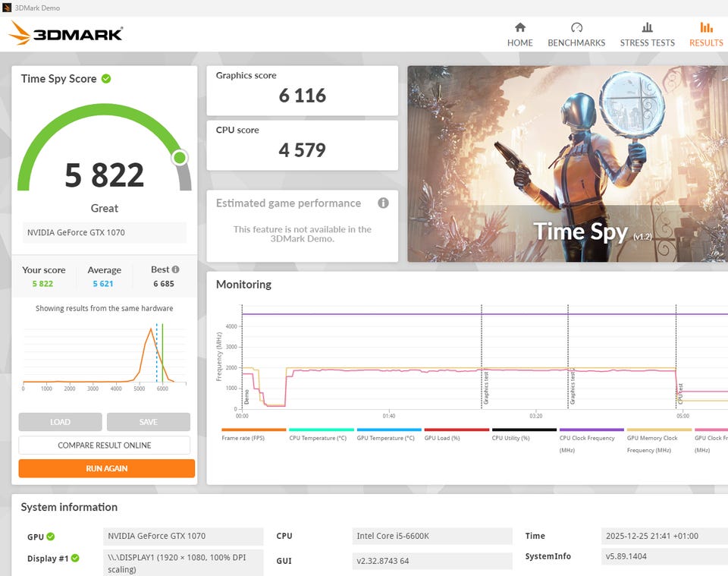Screen dimensions: 728x576
Task: Toggle the GPU Load (%) legend series
Action: point(457,435)
